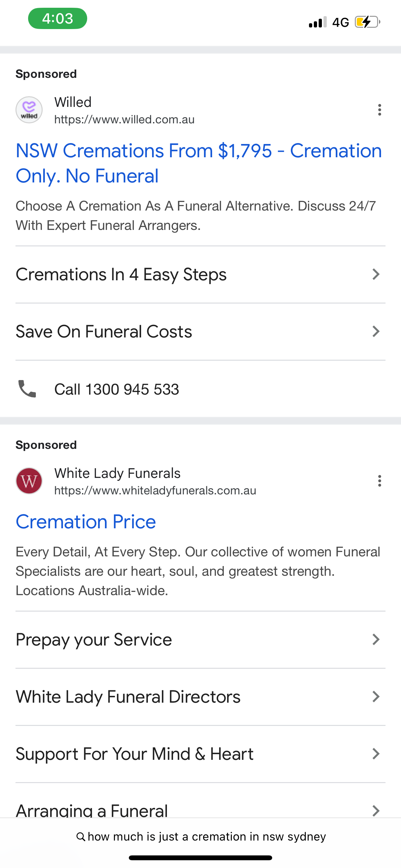Viewport: 401px width, 868px height.
Task: Open Support For Your Mind & Heart
Action: click(x=134, y=754)
